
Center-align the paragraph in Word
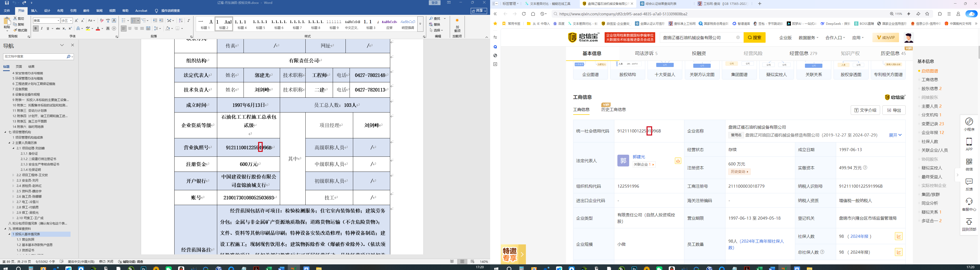click(130, 29)
